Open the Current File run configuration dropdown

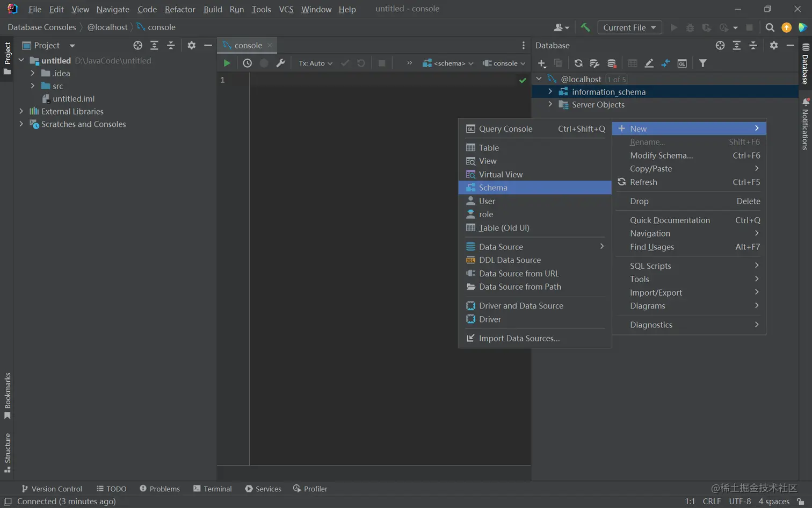[629, 27]
